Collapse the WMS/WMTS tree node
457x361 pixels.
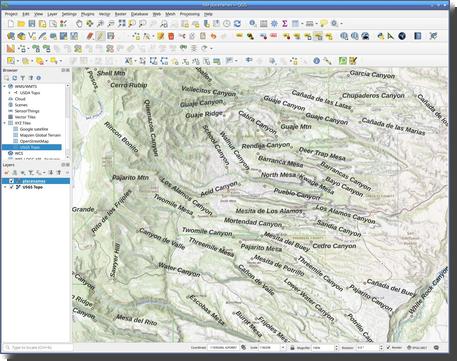5,86
